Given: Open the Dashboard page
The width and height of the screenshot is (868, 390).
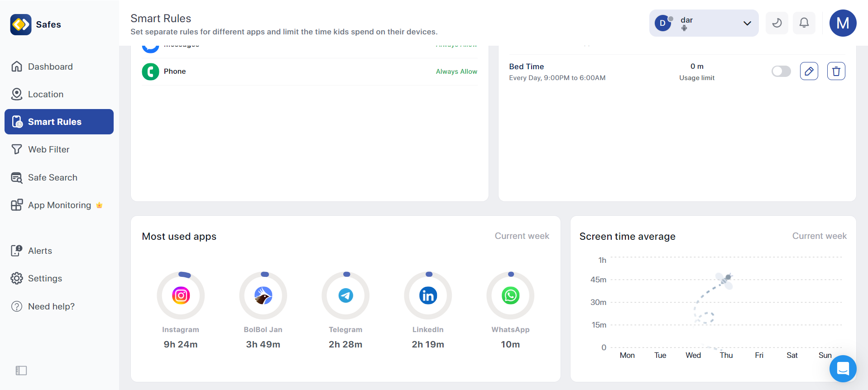Looking at the screenshot, I should click(x=59, y=67).
